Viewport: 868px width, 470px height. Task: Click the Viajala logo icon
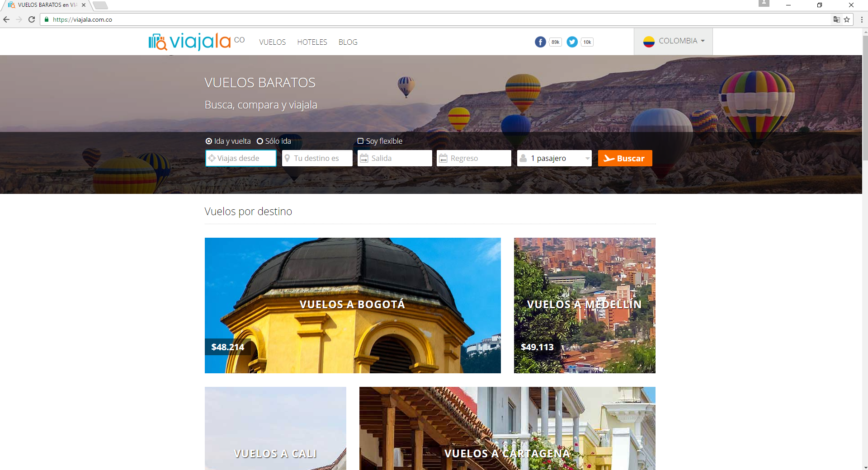tap(158, 42)
